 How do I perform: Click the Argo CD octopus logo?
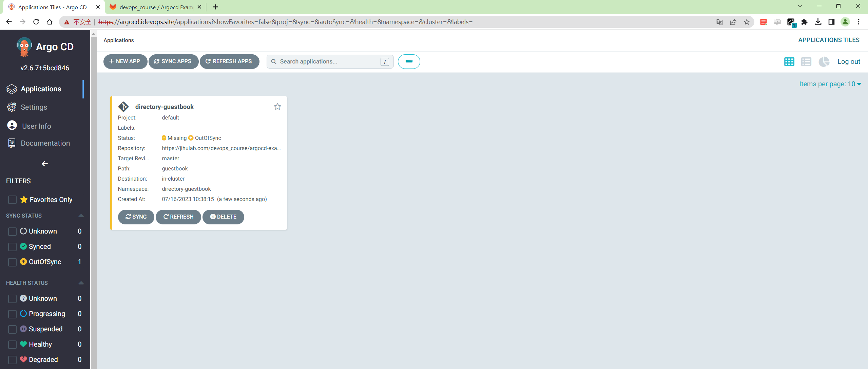pyautogui.click(x=24, y=47)
